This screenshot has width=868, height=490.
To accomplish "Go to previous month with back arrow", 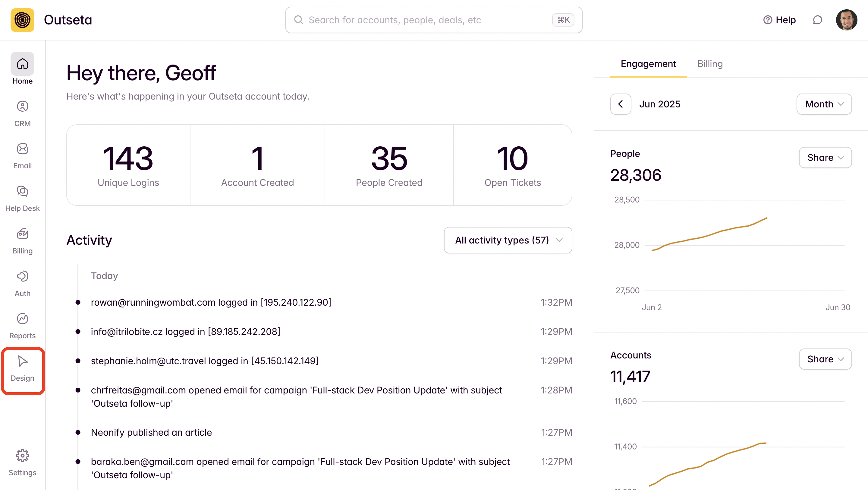I will click(620, 104).
